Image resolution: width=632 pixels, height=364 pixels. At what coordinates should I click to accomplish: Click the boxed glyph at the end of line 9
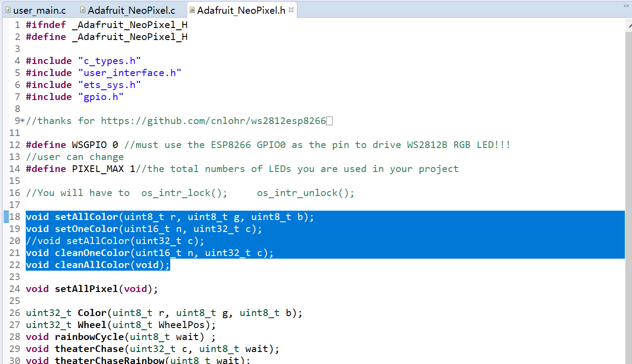click(x=330, y=120)
